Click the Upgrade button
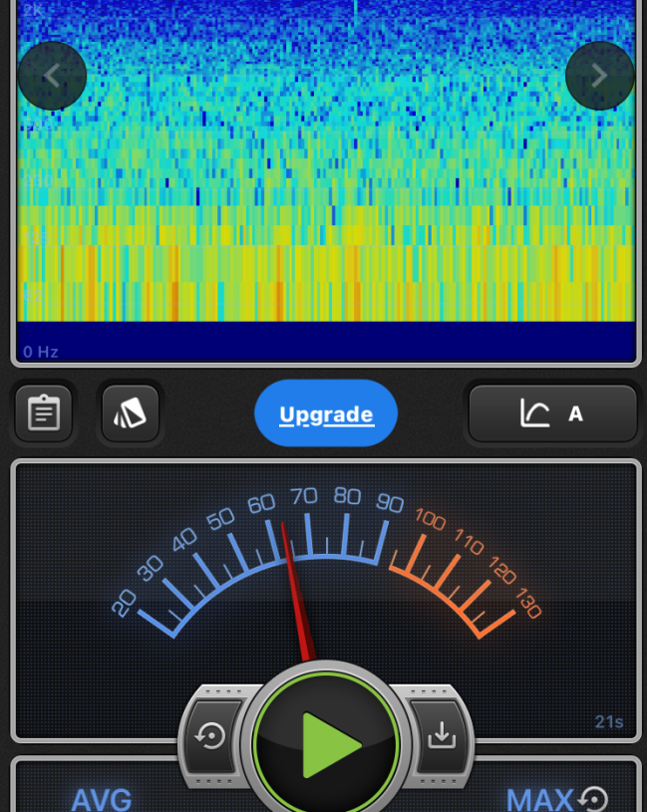The height and width of the screenshot is (812, 647). 326,413
